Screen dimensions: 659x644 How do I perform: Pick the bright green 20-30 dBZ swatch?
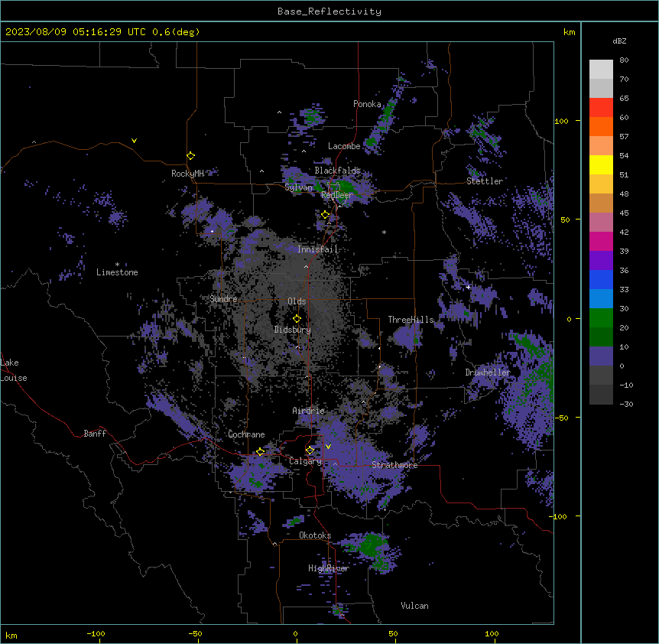(601, 318)
